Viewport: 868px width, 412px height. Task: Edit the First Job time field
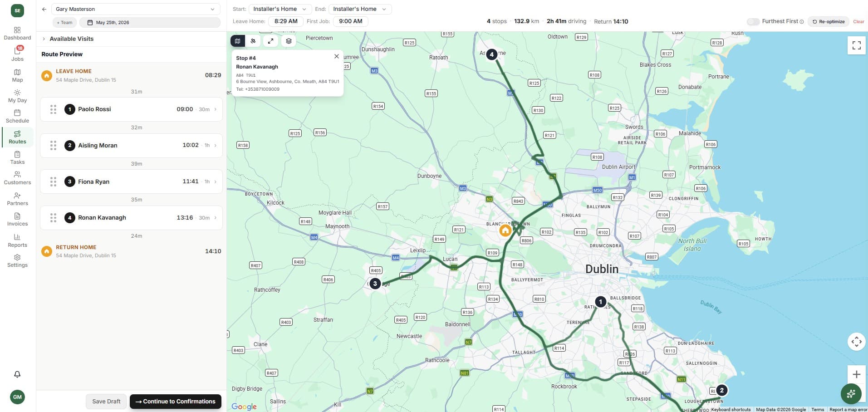click(351, 21)
